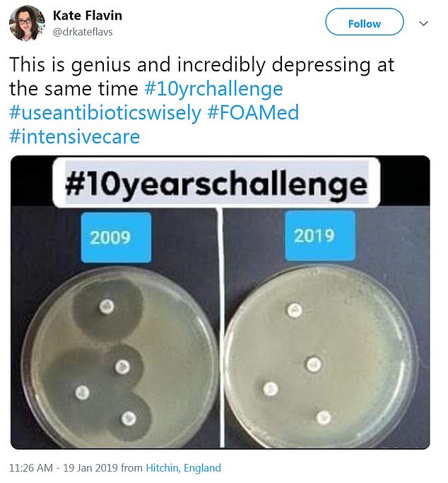Click the #useantibioticswisely hashtag
Image resolution: width=448 pixels, height=483 pixels.
[105, 113]
